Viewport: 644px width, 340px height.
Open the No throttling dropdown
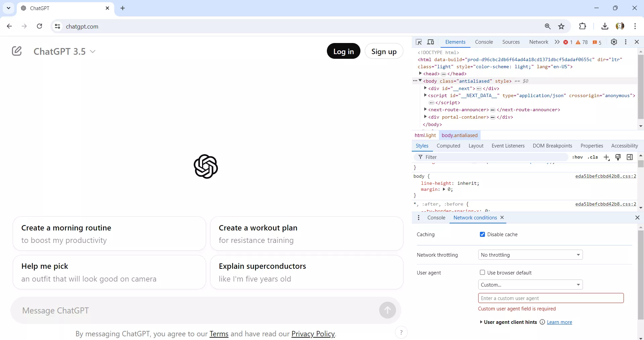pos(530,255)
